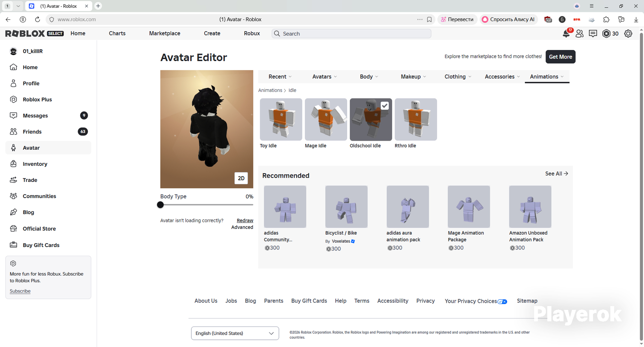Select the Toy Idle animation thumbnail
644x347 pixels.
click(281, 119)
